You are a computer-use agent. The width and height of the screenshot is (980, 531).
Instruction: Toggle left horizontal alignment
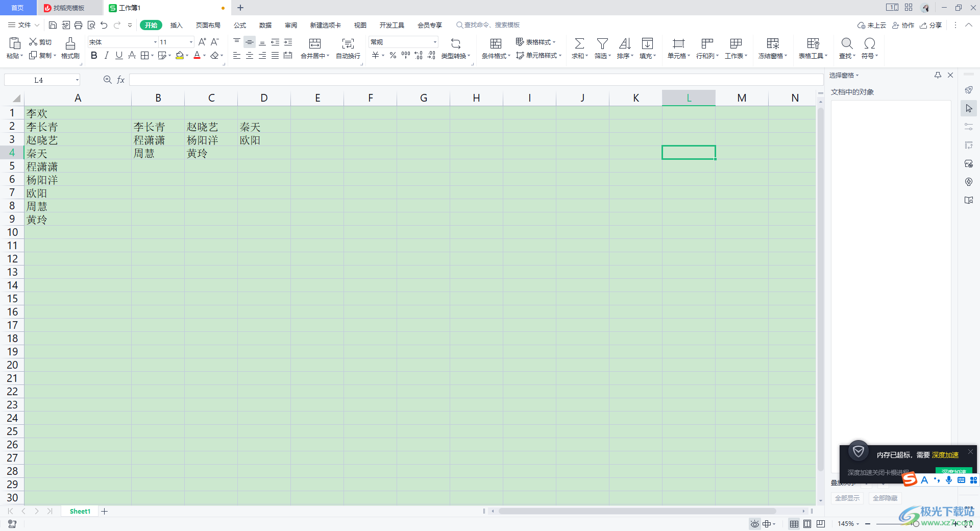tap(237, 55)
